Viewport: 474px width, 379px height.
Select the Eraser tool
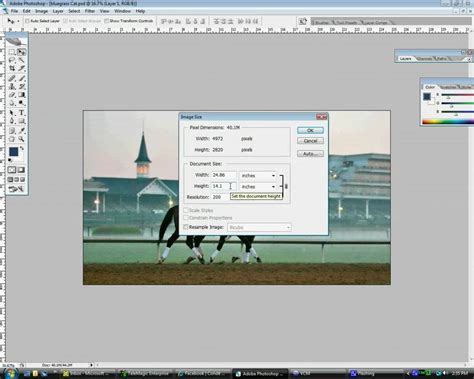coord(12,95)
